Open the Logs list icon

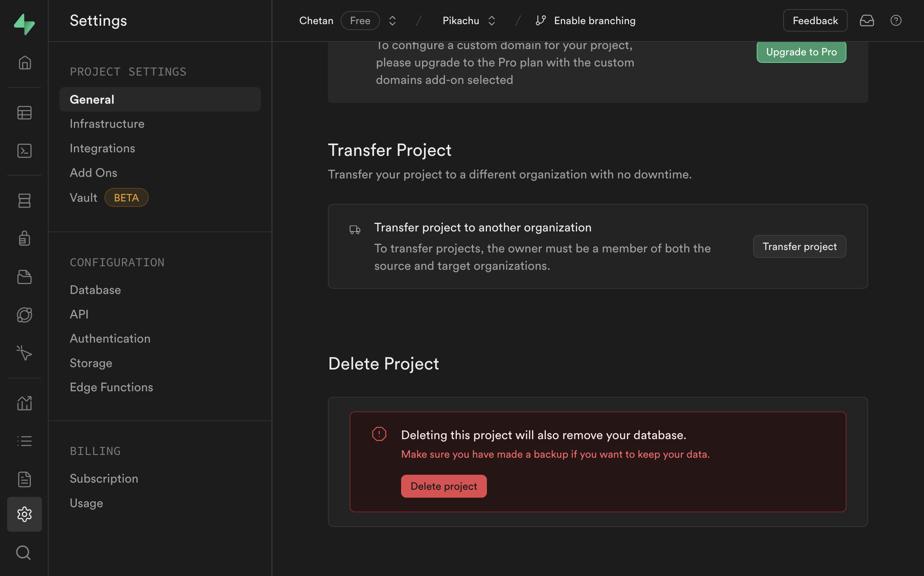pos(25,441)
